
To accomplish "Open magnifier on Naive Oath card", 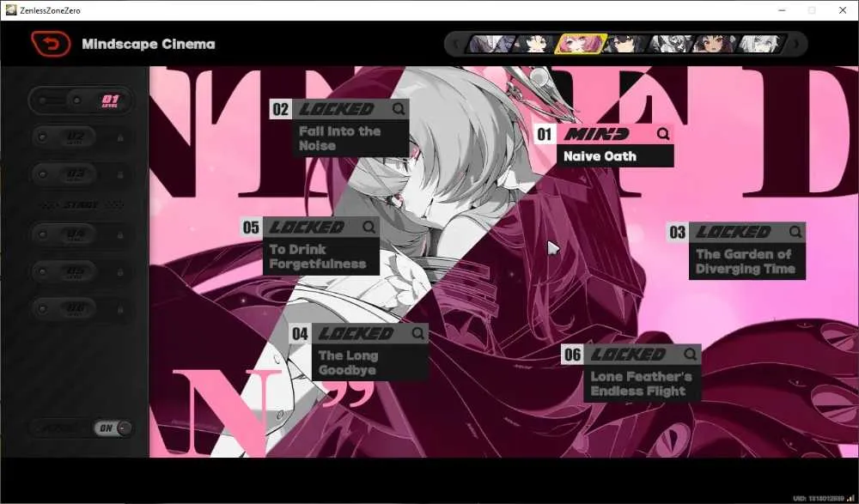I will click(663, 134).
